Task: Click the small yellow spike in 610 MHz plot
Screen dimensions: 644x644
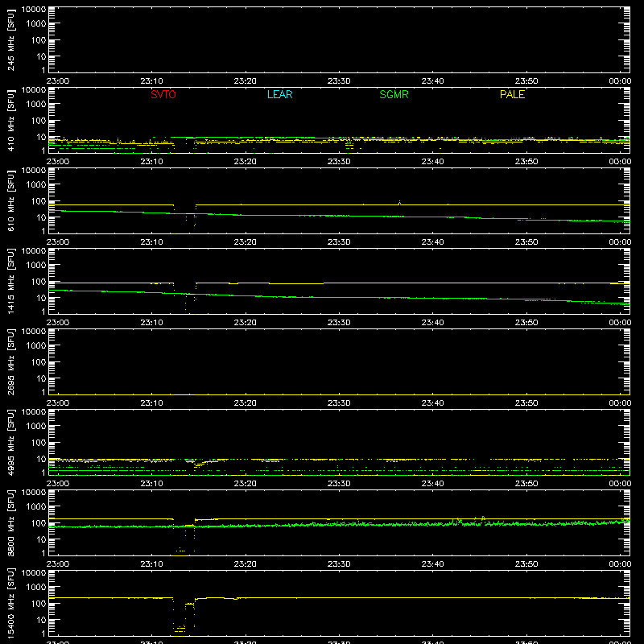Action: tap(399, 203)
